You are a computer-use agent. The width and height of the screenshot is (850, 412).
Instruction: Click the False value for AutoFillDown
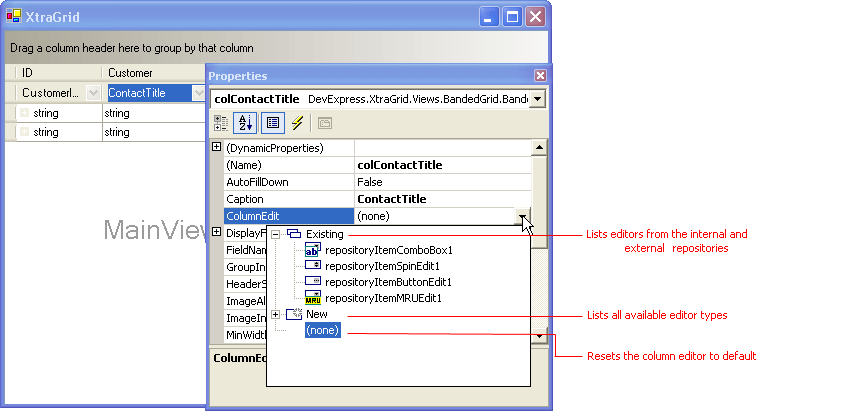pyautogui.click(x=443, y=182)
